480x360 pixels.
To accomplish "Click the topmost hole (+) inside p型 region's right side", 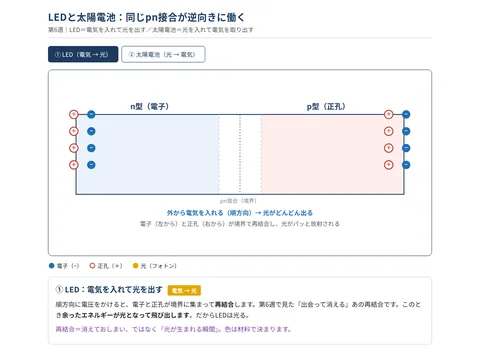I will pos(388,114).
